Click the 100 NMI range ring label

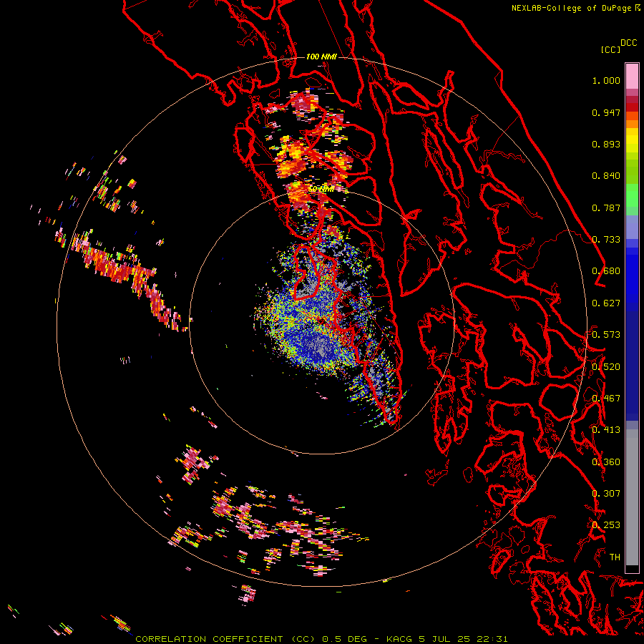click(x=321, y=57)
